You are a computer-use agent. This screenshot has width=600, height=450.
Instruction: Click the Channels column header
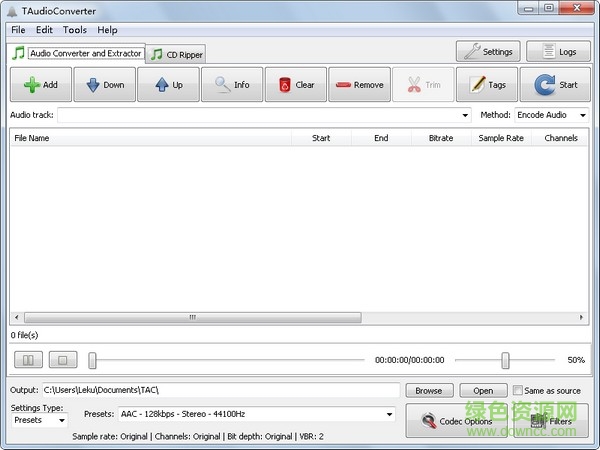(x=561, y=138)
